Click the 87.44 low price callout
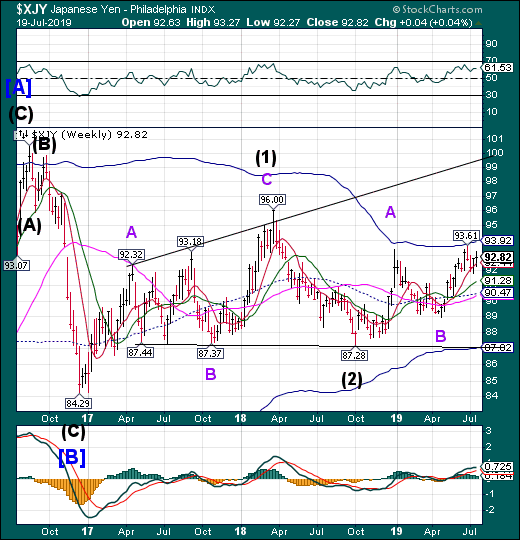 tap(140, 353)
